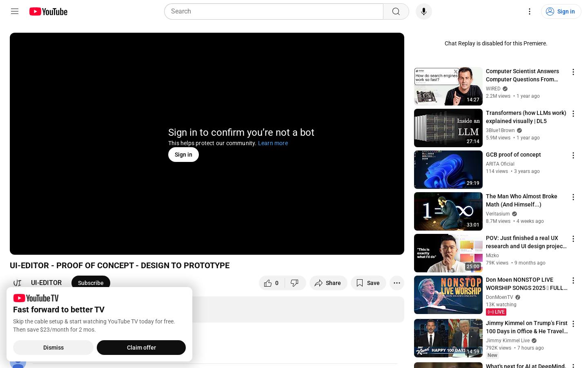Open Computer Scientist Answers video thumbnail

[x=448, y=86]
